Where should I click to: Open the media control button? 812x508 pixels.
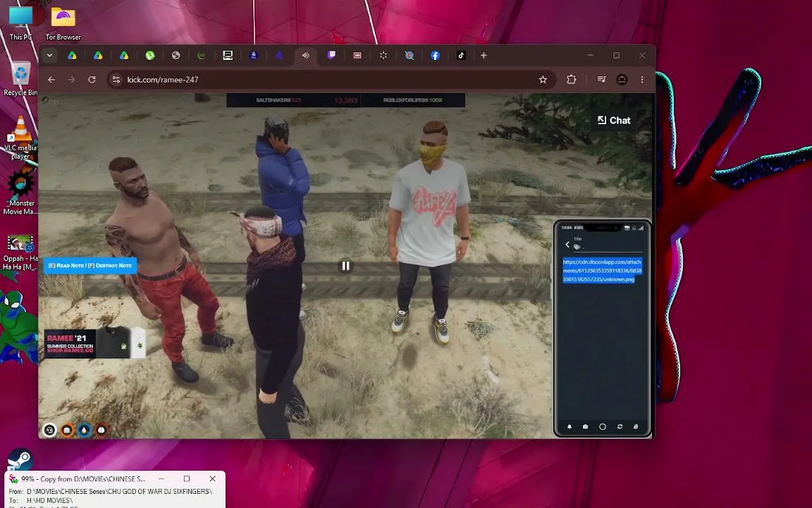pyautogui.click(x=601, y=80)
